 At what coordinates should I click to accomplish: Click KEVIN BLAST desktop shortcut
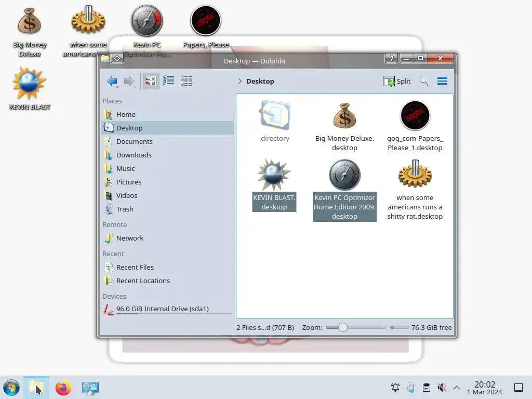[x=30, y=89]
